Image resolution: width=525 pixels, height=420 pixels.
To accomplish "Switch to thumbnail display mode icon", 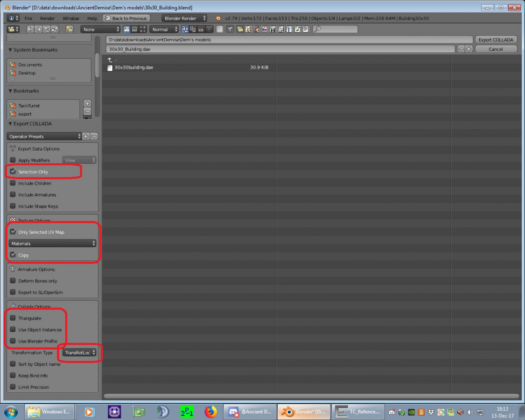I will [143, 29].
